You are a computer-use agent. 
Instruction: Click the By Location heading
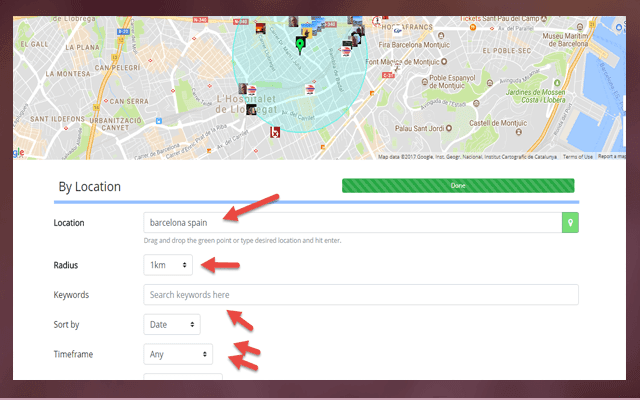tap(90, 186)
